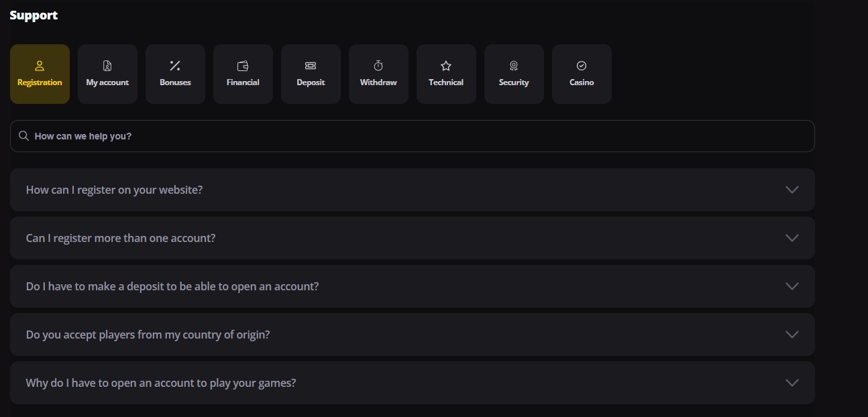The width and height of the screenshot is (868, 417).
Task: Expand chevron for country of origin question
Action: [792, 335]
